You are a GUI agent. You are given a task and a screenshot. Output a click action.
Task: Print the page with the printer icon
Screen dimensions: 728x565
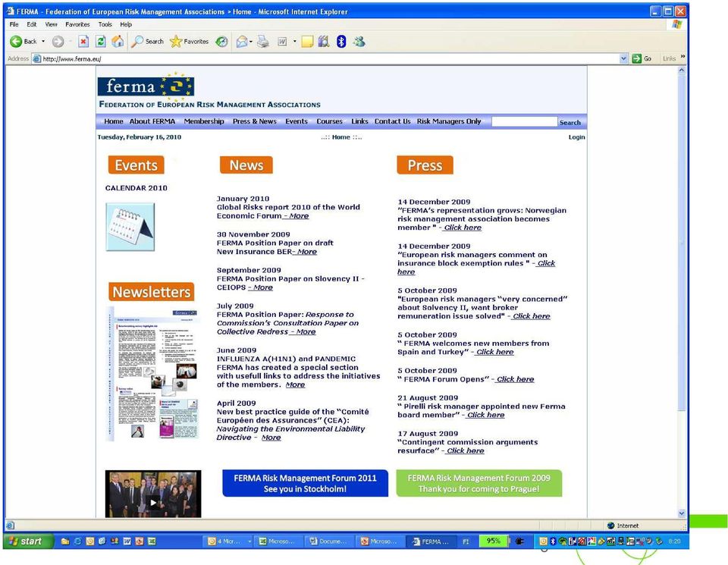(263, 42)
